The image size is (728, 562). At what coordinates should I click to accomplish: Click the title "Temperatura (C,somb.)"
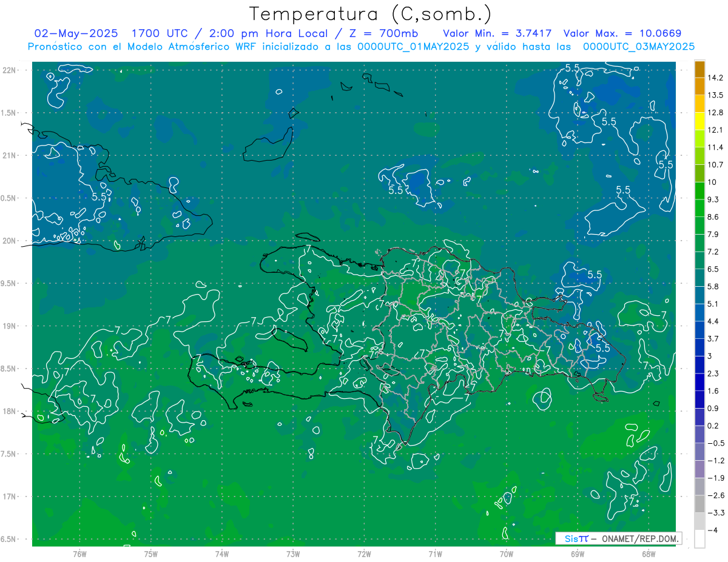pyautogui.click(x=370, y=13)
